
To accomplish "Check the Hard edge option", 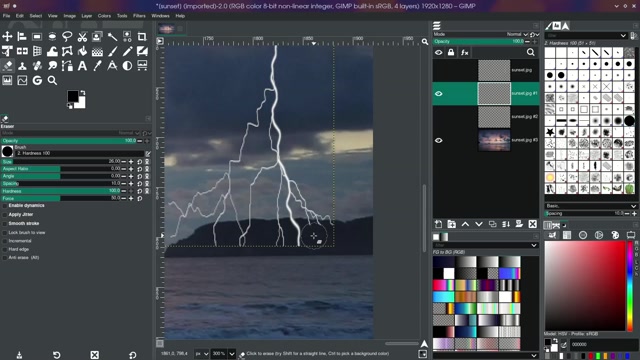I will point(5,249).
